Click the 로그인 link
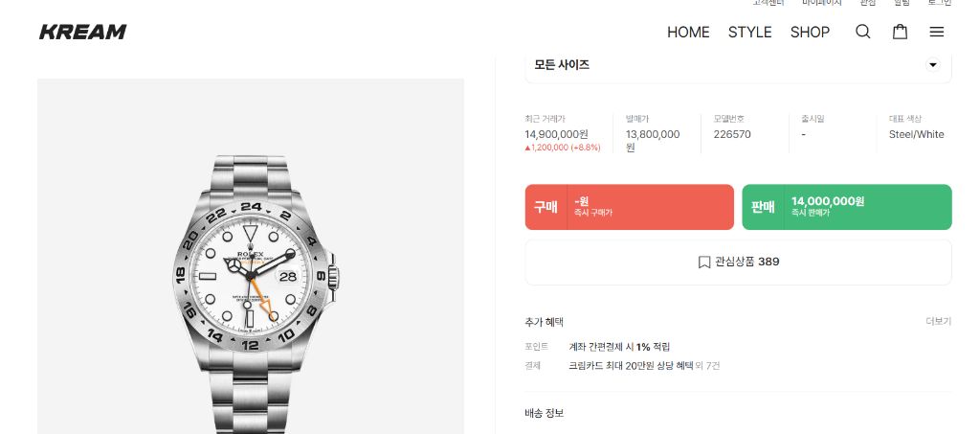 (x=940, y=3)
